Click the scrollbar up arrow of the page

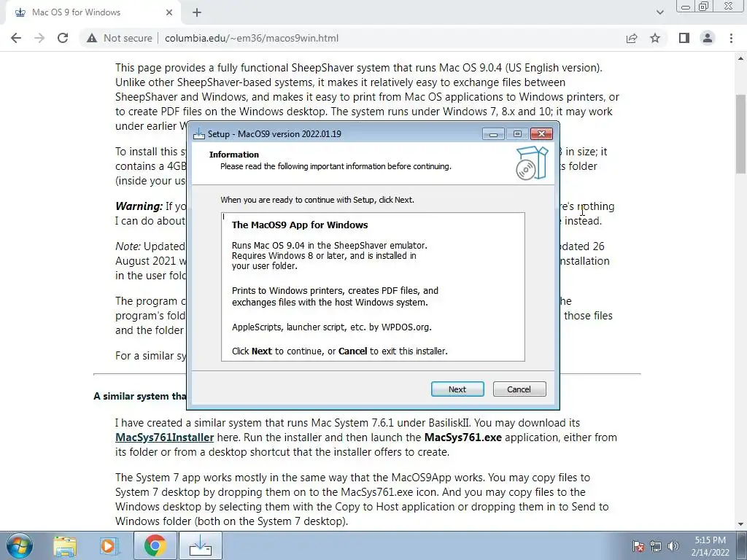click(741, 58)
